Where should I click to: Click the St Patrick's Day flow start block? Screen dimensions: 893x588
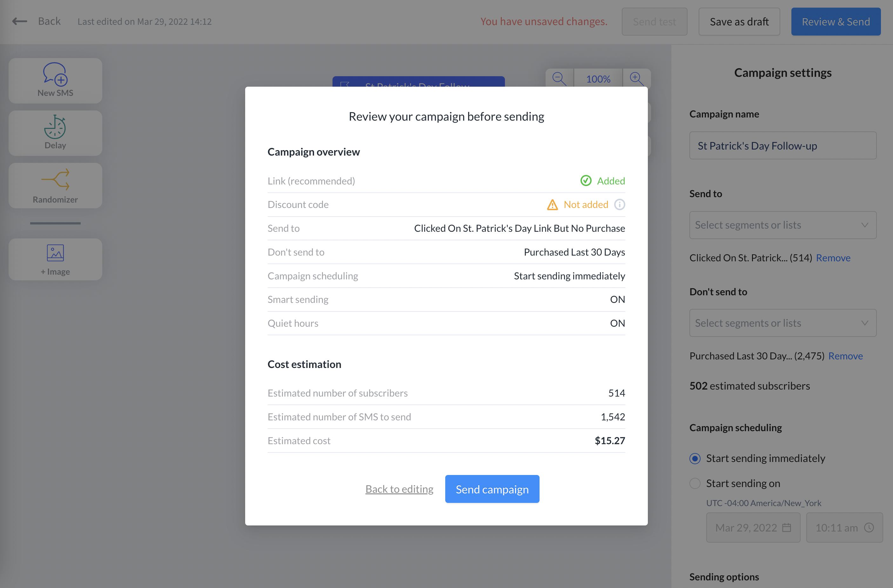click(418, 82)
